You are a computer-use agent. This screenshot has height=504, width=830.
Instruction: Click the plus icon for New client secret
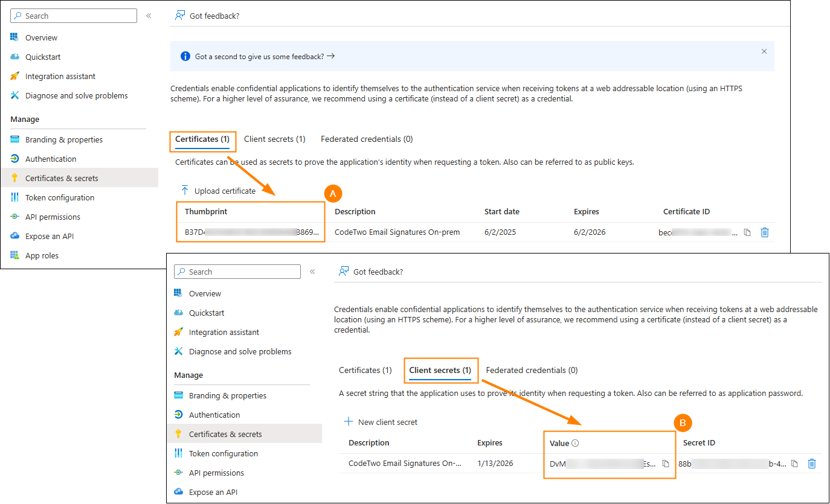point(349,422)
